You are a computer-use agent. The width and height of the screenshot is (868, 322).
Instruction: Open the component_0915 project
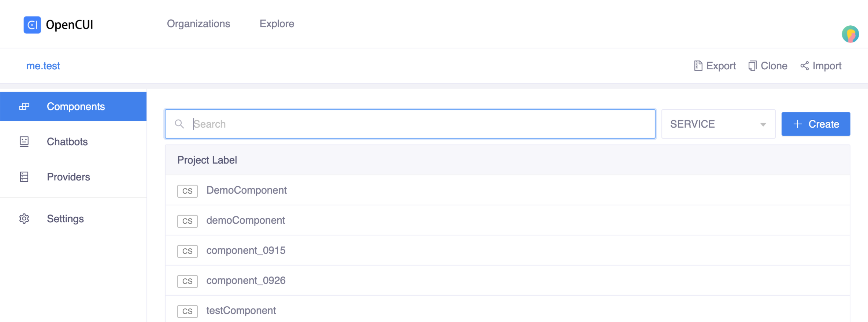246,250
